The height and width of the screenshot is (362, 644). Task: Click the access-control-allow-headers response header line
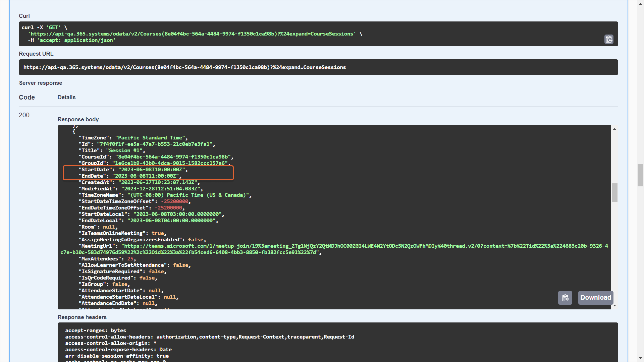tap(209, 337)
